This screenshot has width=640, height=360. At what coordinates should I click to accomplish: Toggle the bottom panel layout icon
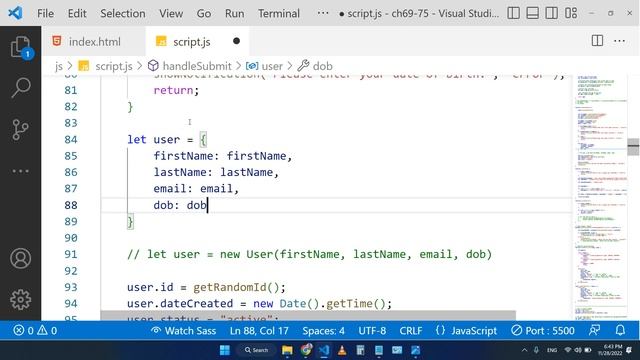click(x=532, y=13)
